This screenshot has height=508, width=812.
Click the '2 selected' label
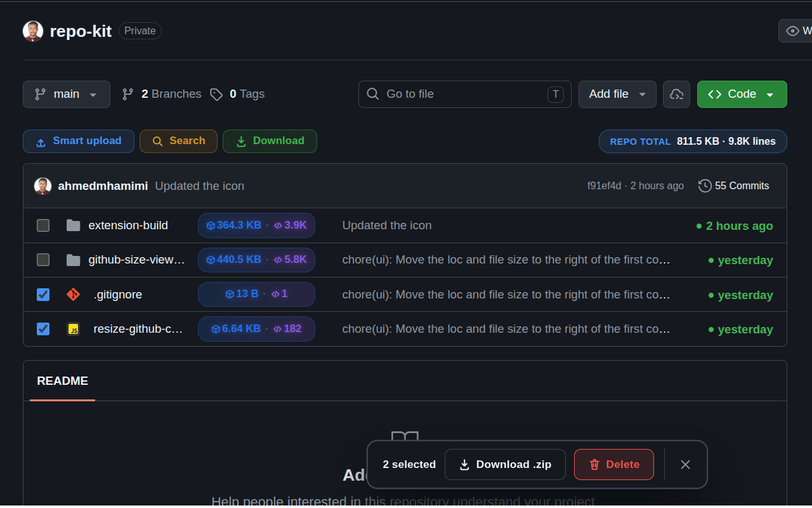click(x=409, y=464)
